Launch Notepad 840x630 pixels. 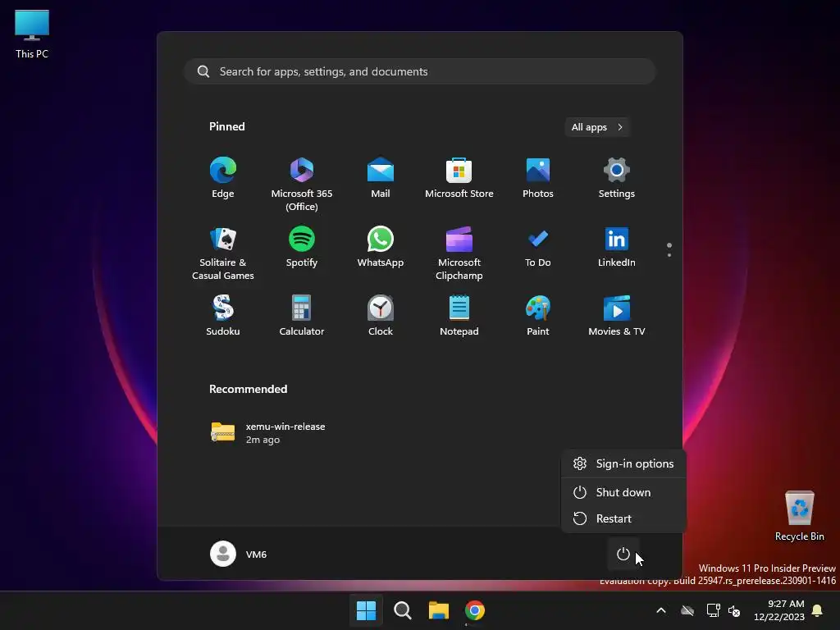coord(459,316)
